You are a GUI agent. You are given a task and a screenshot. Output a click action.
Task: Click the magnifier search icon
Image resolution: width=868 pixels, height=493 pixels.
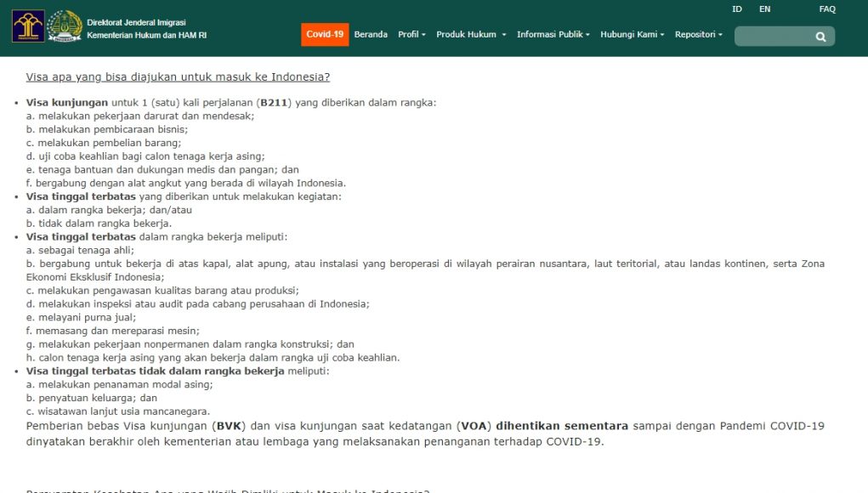point(820,37)
